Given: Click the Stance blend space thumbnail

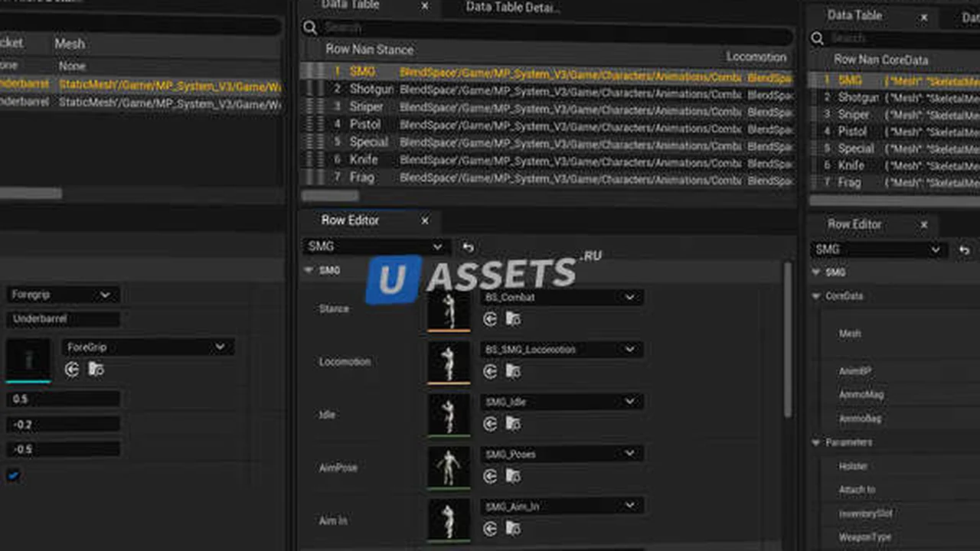Looking at the screenshot, I should point(449,309).
